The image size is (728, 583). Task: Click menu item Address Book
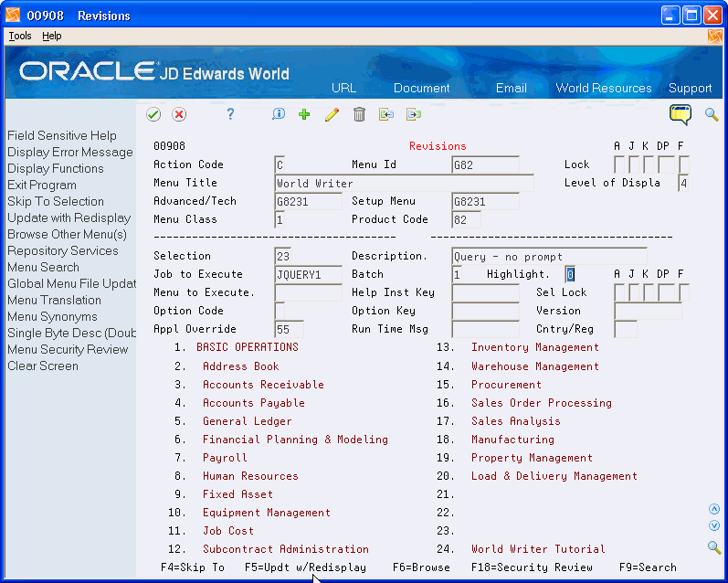point(241,366)
